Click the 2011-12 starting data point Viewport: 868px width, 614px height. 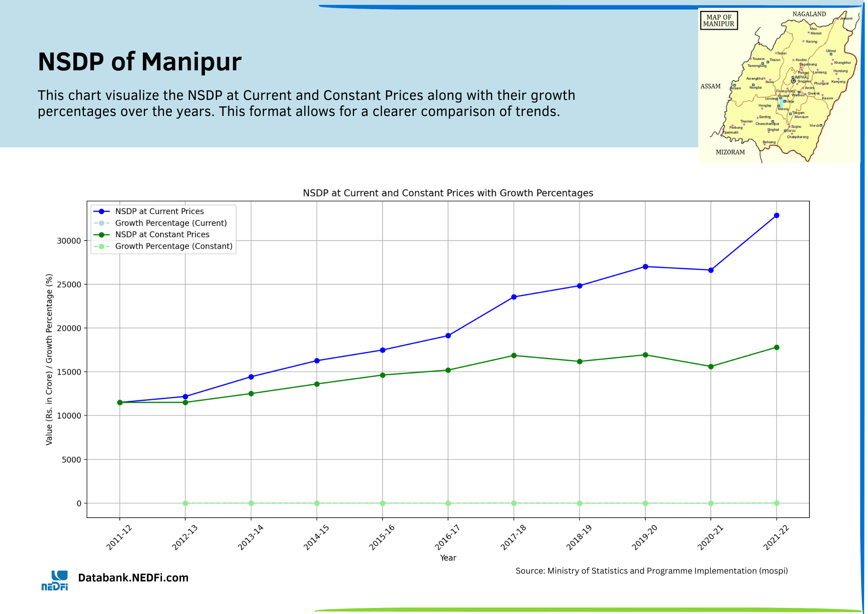[x=120, y=403]
